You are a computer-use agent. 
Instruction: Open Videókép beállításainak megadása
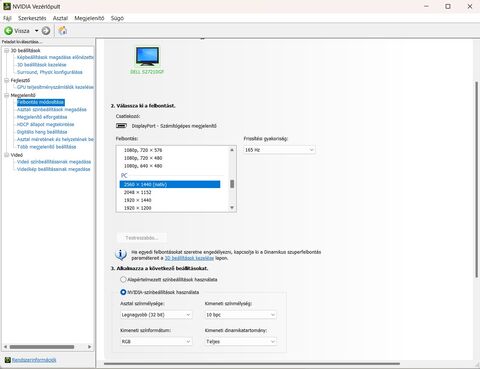(54, 169)
